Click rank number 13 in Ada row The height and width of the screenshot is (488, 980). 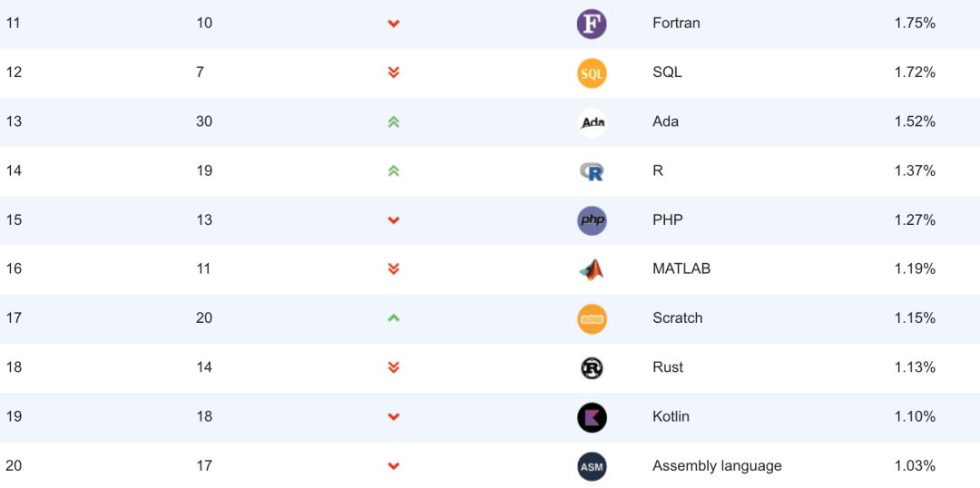14,122
